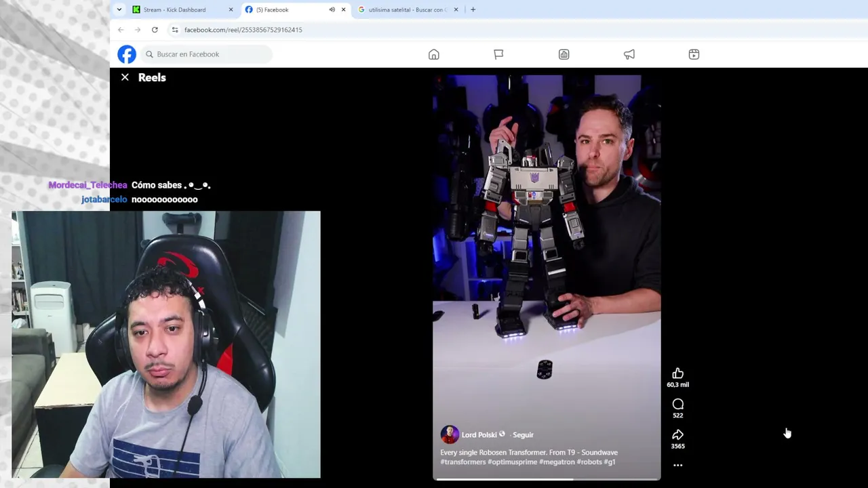Open the #transformers hashtag
This screenshot has height=488, width=868.
tap(463, 462)
